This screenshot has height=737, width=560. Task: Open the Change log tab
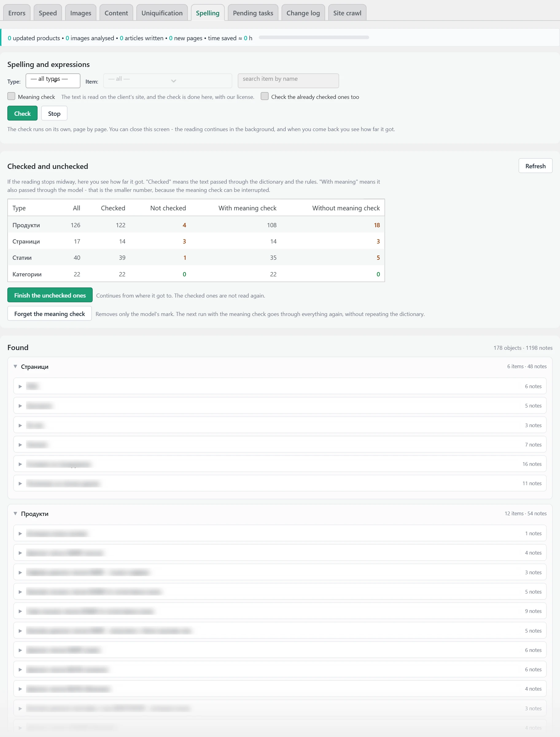303,13
